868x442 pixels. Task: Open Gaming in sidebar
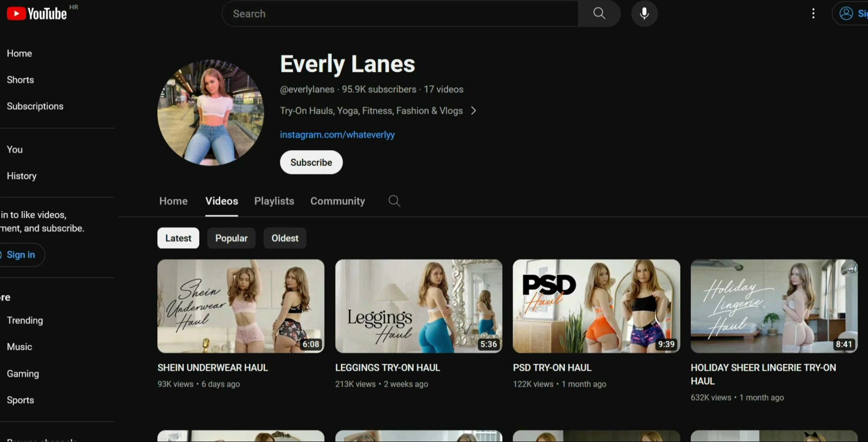[x=23, y=374]
